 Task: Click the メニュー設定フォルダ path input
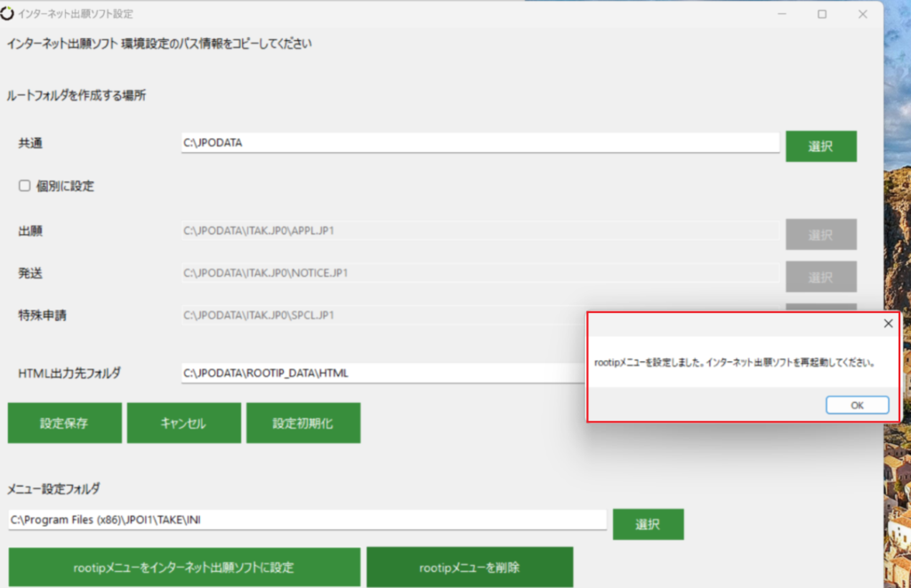(307, 520)
